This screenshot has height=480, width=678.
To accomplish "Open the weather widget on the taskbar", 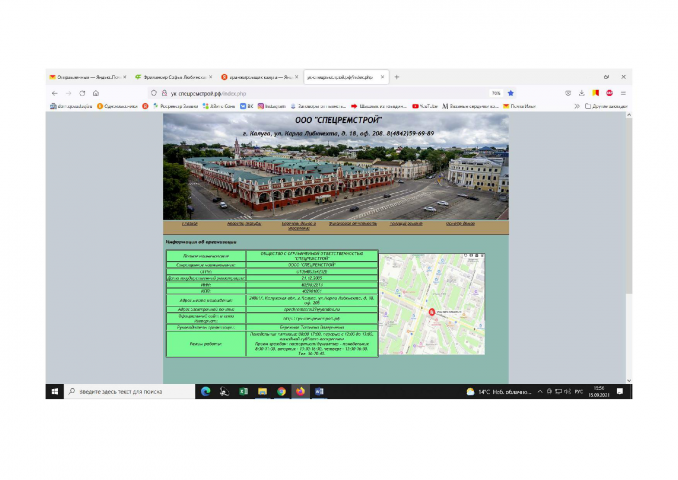I will tap(499, 392).
